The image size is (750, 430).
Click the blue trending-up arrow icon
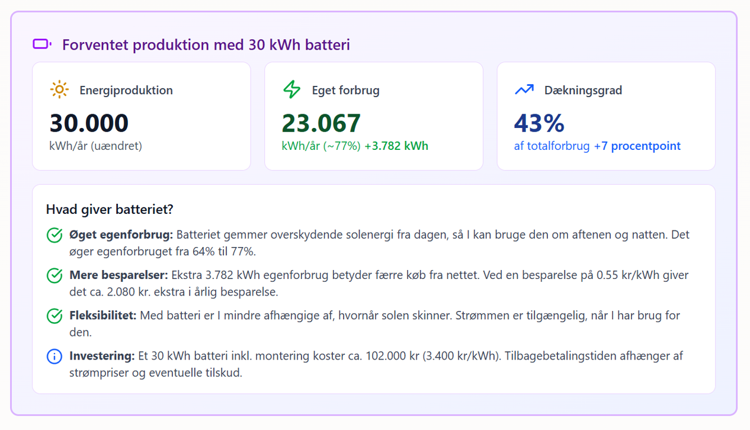click(x=524, y=89)
